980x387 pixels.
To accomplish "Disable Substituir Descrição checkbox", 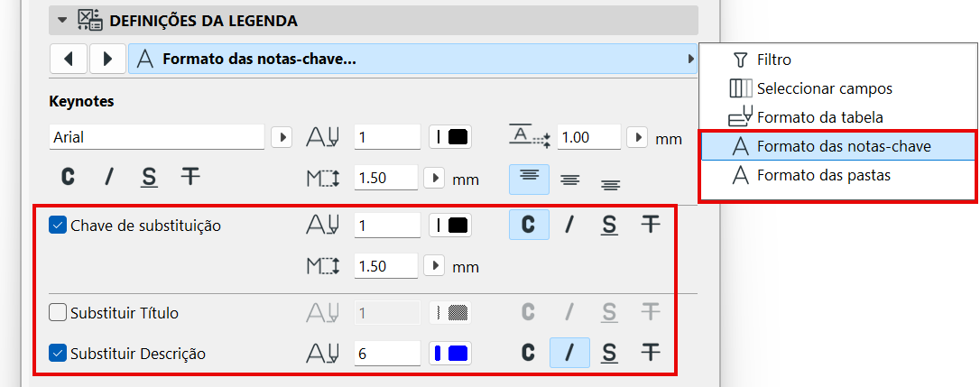I will click(58, 354).
